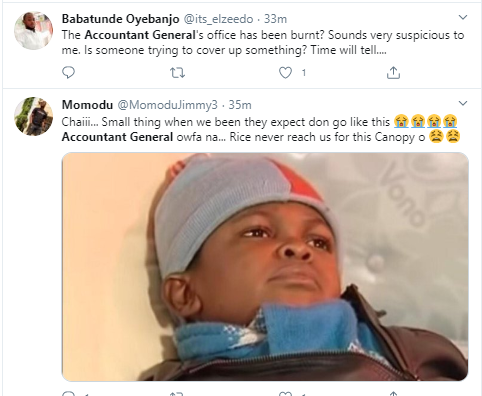
Task: Click the weary emojis after Canopy o
Action: 445,137
